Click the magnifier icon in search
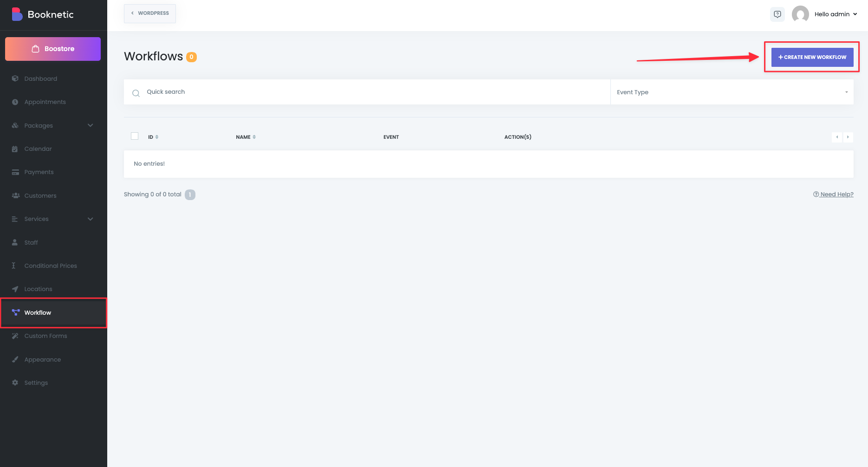Screen dimensions: 868x467 (136, 93)
